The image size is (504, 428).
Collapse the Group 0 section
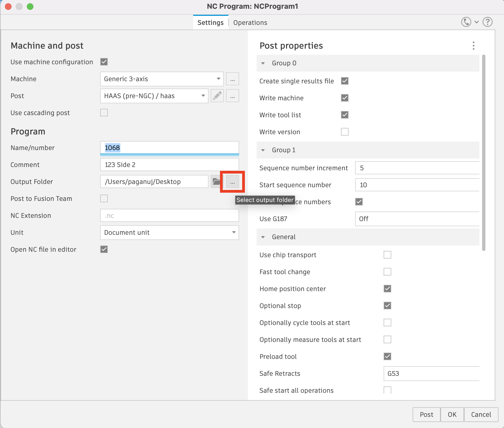263,63
